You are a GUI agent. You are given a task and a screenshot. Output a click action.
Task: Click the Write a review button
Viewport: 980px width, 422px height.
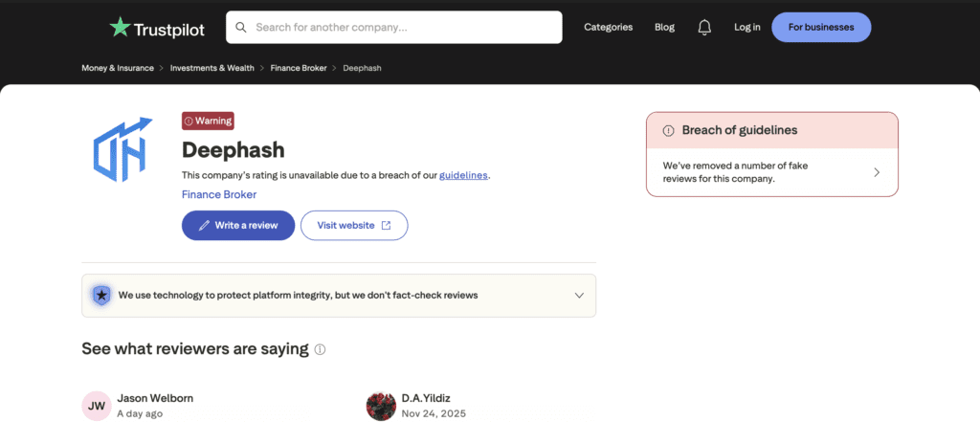pyautogui.click(x=238, y=226)
